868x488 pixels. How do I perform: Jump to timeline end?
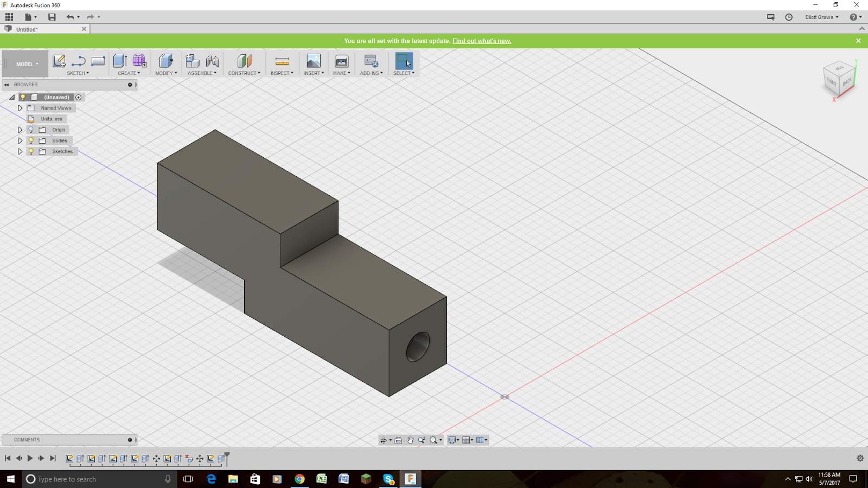click(x=53, y=458)
